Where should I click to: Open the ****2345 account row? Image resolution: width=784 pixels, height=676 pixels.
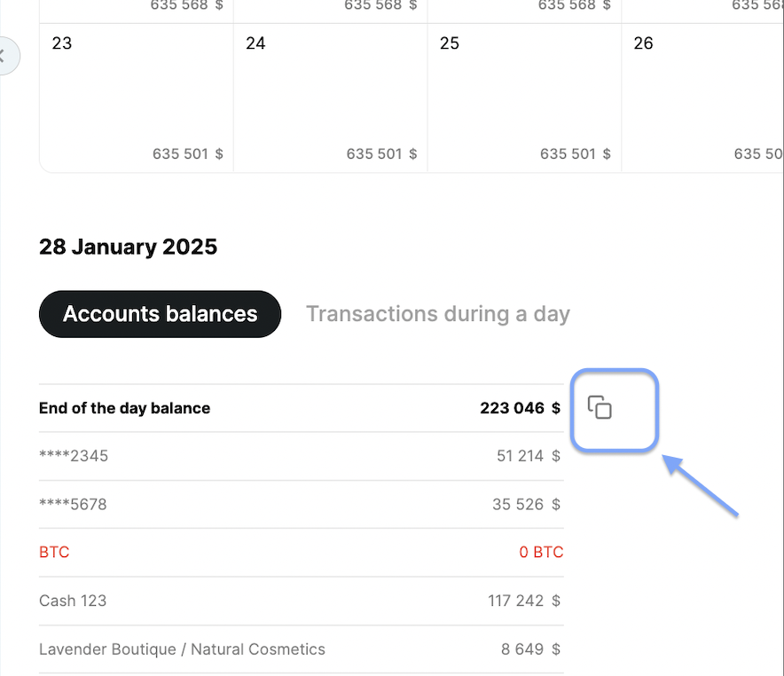301,456
